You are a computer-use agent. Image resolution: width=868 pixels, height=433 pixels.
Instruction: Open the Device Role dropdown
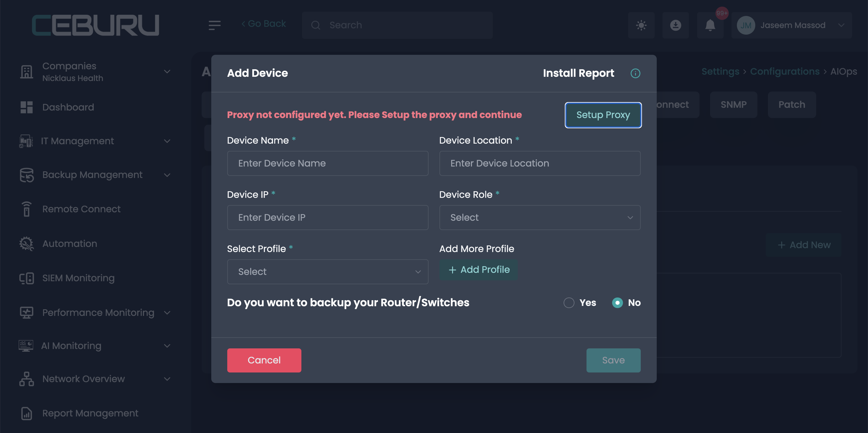(539, 217)
